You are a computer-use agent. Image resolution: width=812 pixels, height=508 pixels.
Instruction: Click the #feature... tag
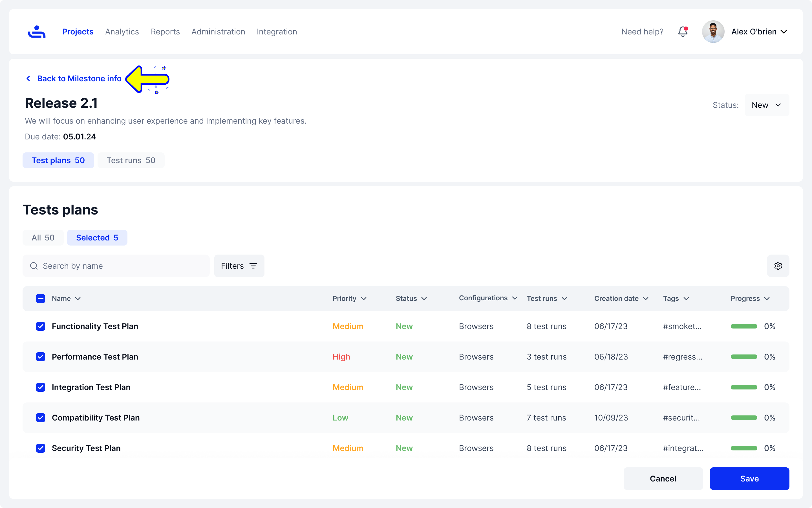coord(682,387)
